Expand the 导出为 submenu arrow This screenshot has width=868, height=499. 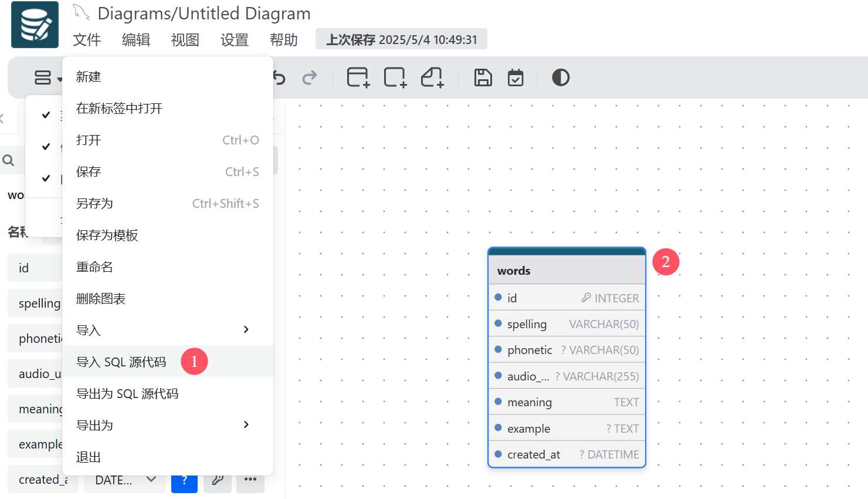point(246,425)
